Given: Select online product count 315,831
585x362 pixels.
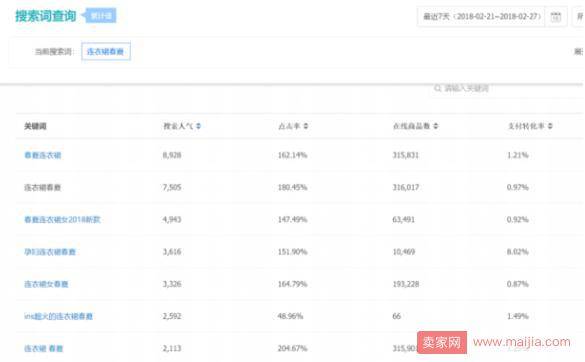Looking at the screenshot, I should click(406, 155).
